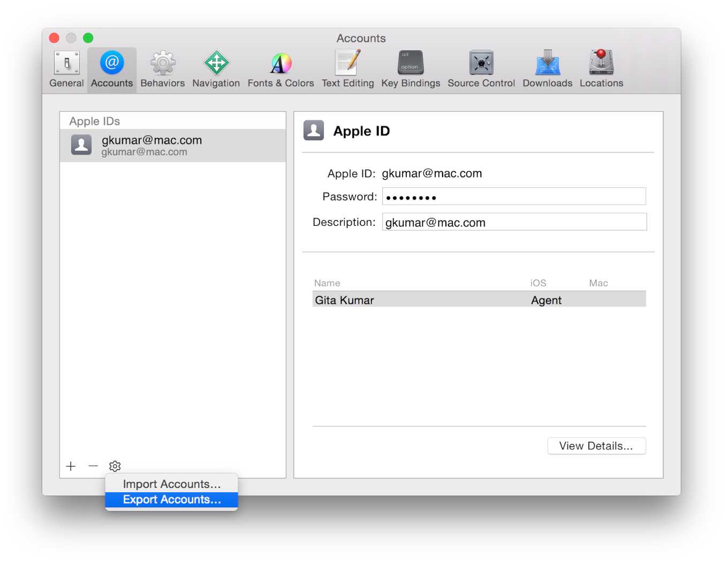Click the plus icon to add account
Image resolution: width=728 pixels, height=565 pixels.
pyautogui.click(x=71, y=466)
